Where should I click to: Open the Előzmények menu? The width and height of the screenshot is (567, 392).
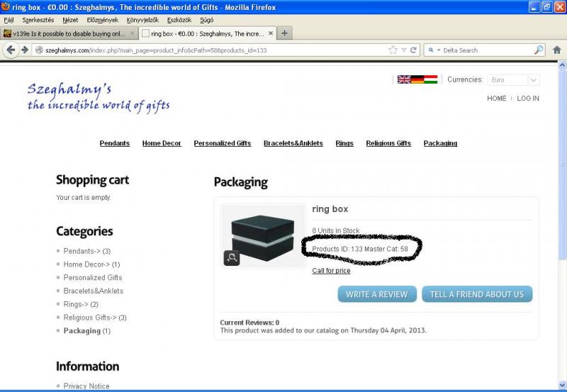click(x=102, y=20)
